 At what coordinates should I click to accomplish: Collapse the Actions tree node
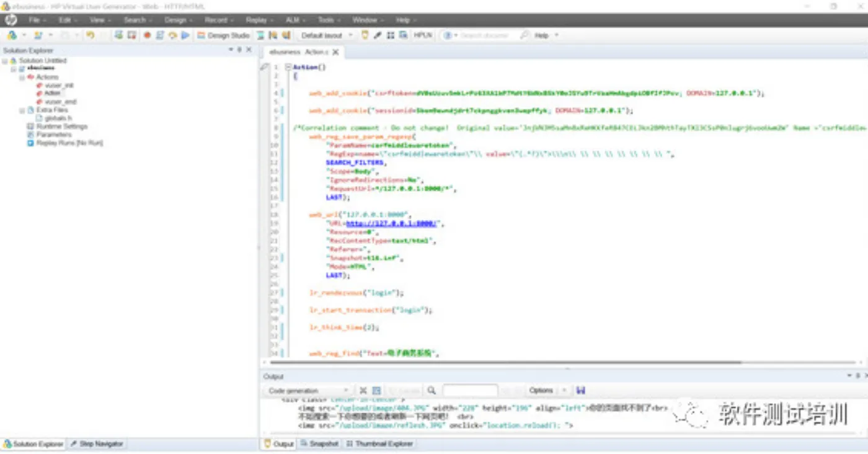[x=21, y=77]
